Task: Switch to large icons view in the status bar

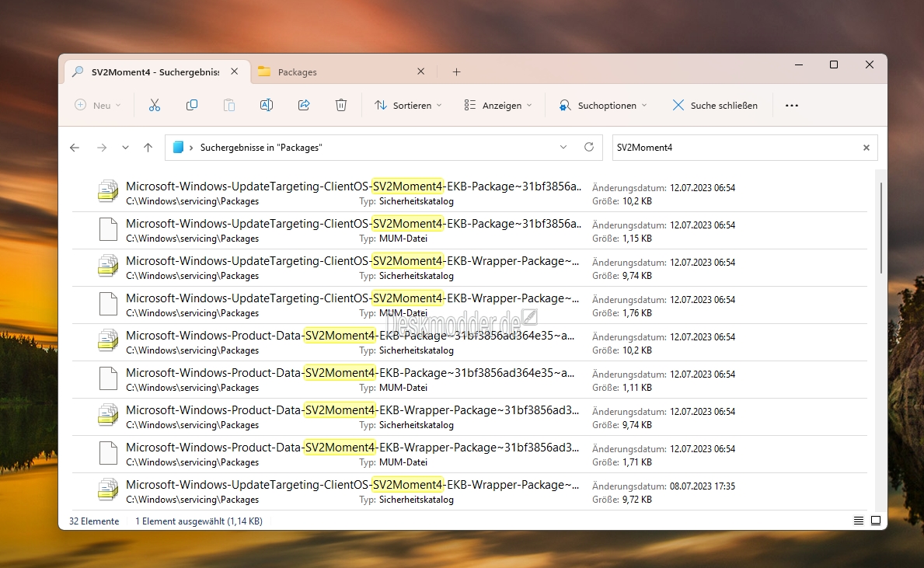Action: pyautogui.click(x=876, y=521)
